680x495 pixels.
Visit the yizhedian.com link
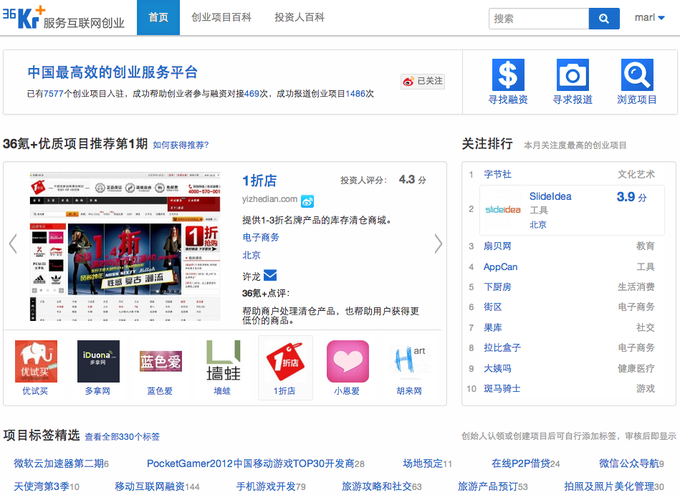pyautogui.click(x=270, y=199)
